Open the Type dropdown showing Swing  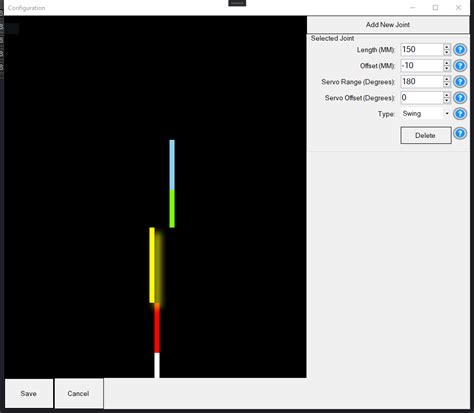pyautogui.click(x=426, y=114)
